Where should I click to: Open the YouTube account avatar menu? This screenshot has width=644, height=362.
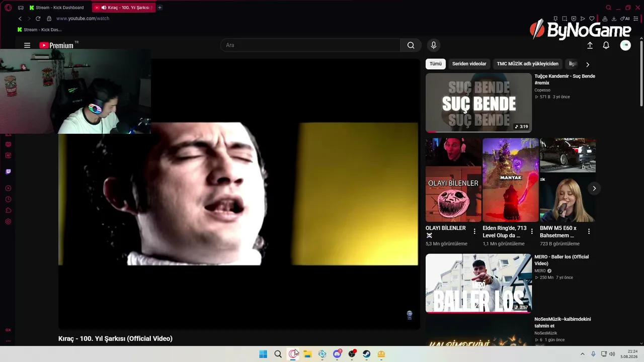(x=625, y=45)
